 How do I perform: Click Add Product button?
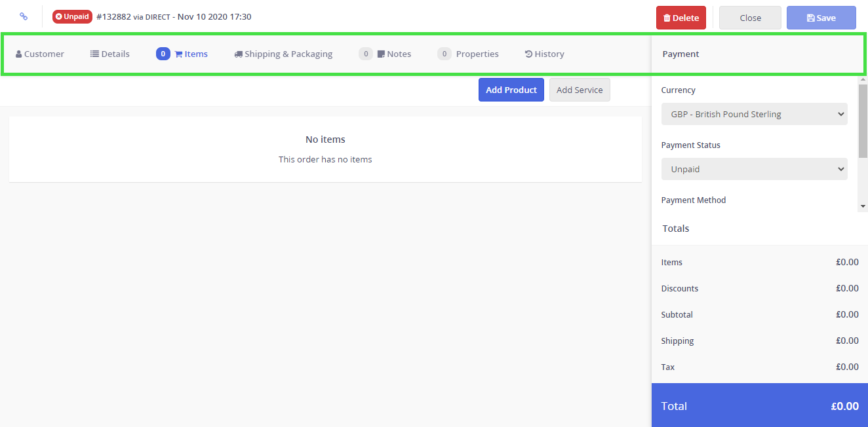click(511, 90)
